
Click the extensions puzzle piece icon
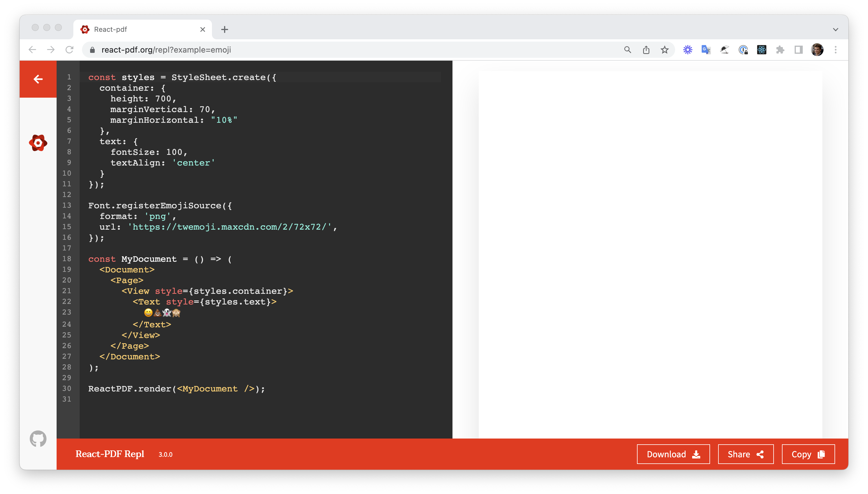click(x=780, y=49)
